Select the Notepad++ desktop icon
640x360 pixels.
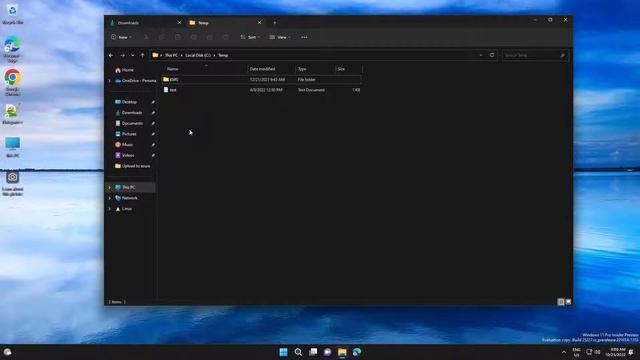click(12, 113)
